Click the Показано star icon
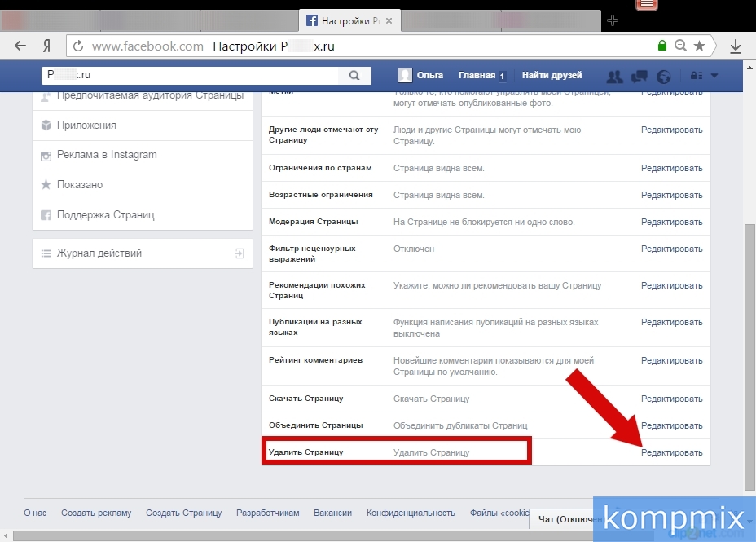 click(46, 185)
